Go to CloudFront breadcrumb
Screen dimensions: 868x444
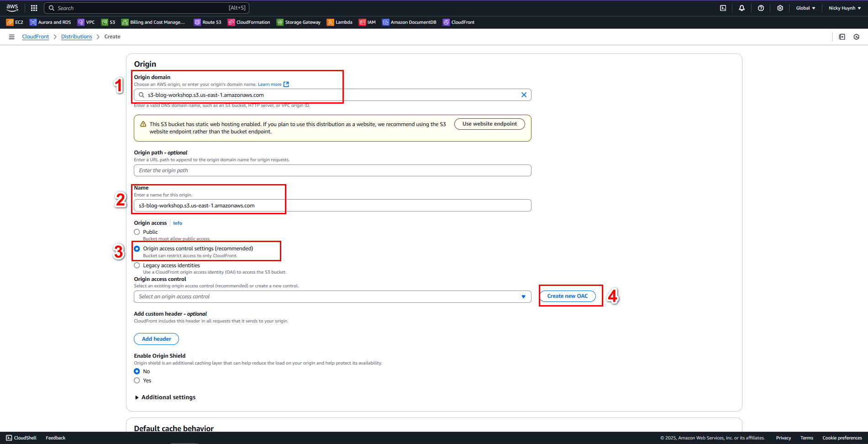[36, 37]
